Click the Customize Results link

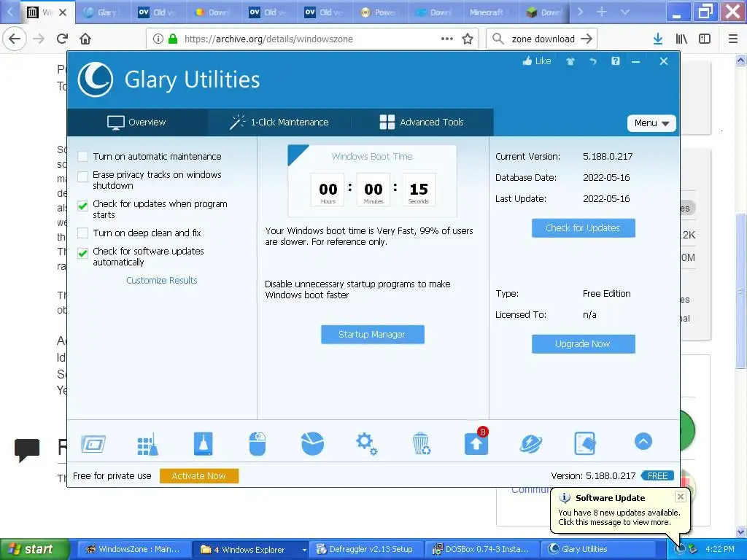[x=161, y=281]
